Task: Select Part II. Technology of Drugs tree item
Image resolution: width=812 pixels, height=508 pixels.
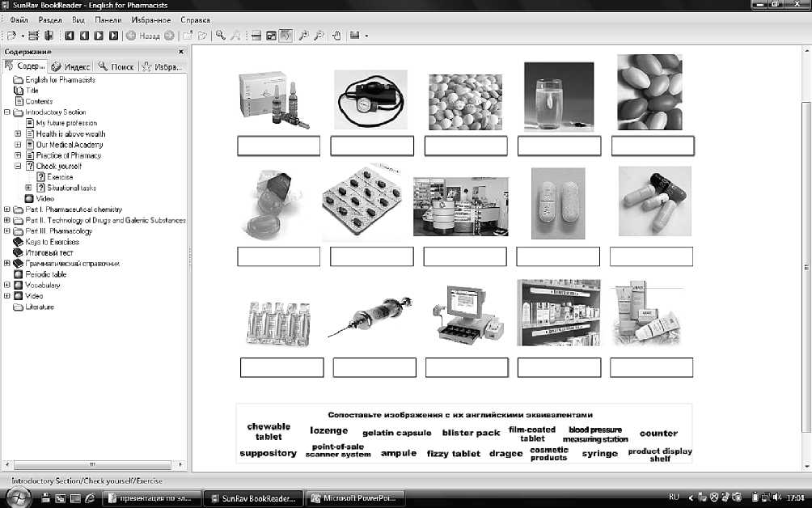Action: pyautogui.click(x=105, y=220)
